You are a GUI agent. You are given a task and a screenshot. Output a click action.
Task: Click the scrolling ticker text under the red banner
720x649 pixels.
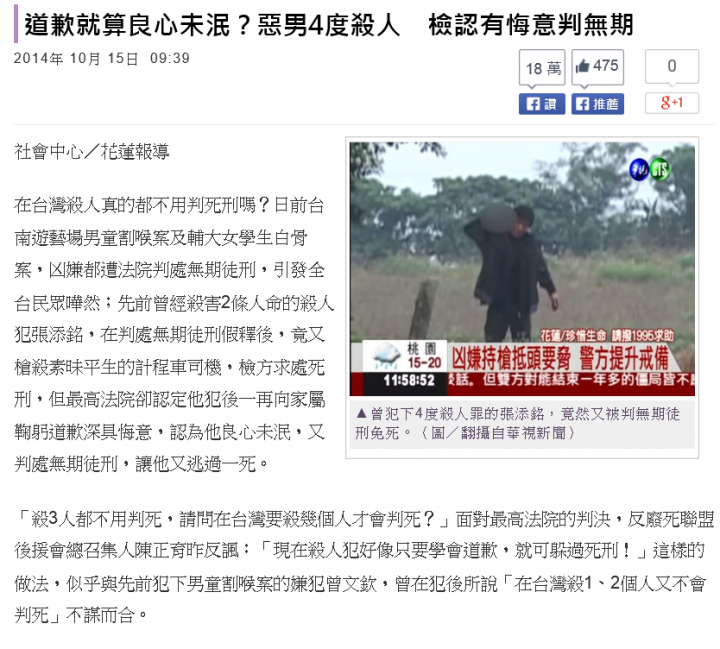tap(571, 380)
